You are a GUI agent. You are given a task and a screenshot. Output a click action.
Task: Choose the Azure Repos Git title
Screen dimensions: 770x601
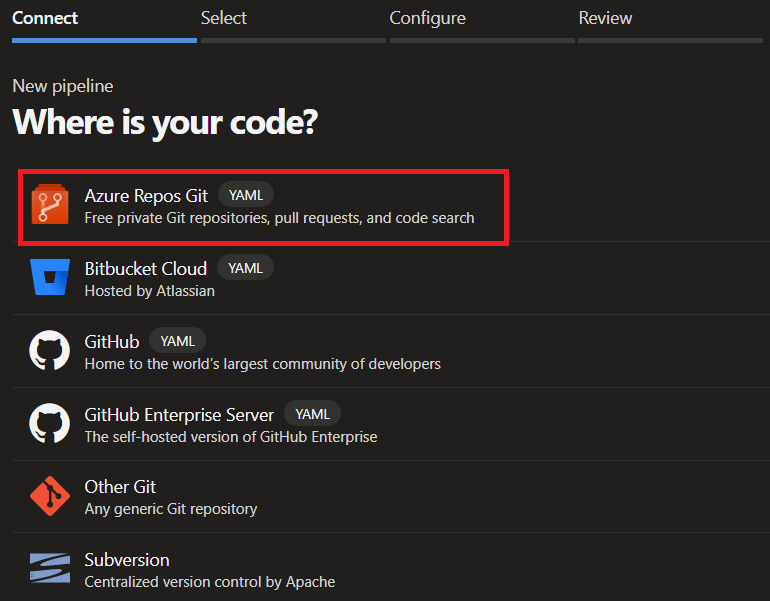coord(146,196)
